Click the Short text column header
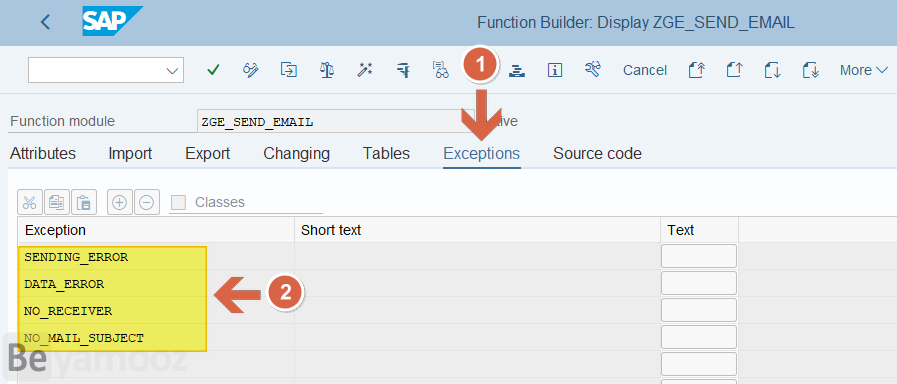This screenshot has width=897, height=384. click(x=478, y=230)
